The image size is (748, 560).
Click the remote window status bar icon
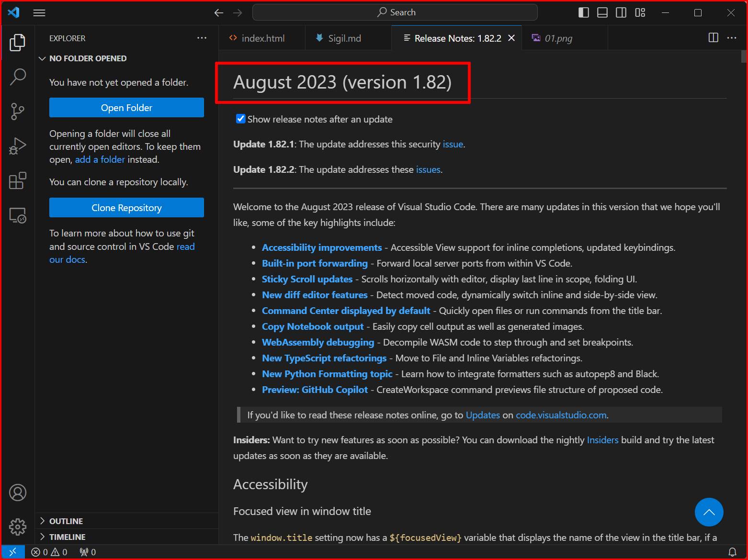pos(13,552)
